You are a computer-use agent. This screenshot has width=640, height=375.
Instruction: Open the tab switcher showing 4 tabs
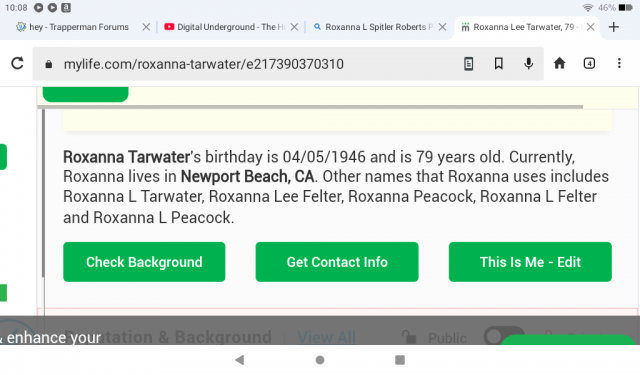[589, 63]
